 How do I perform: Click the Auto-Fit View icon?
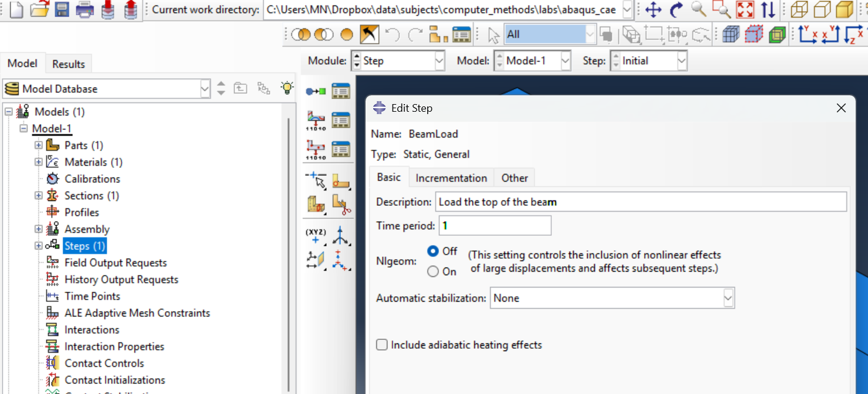[745, 9]
